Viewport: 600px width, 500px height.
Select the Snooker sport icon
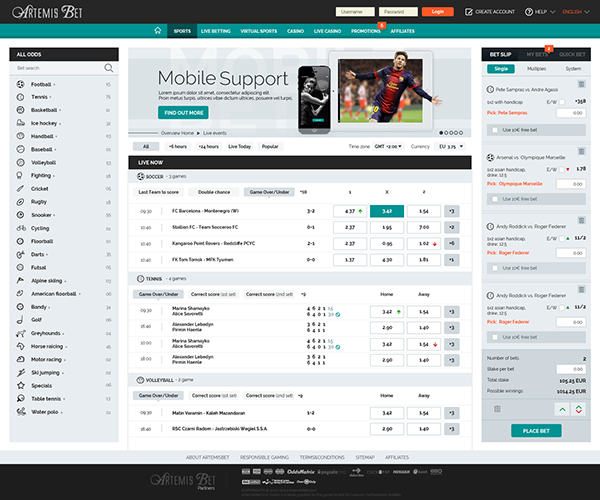[x=20, y=215]
